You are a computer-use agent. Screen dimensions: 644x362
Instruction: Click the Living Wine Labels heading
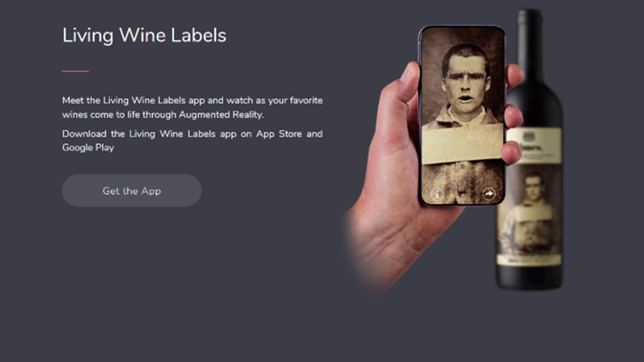tap(144, 35)
